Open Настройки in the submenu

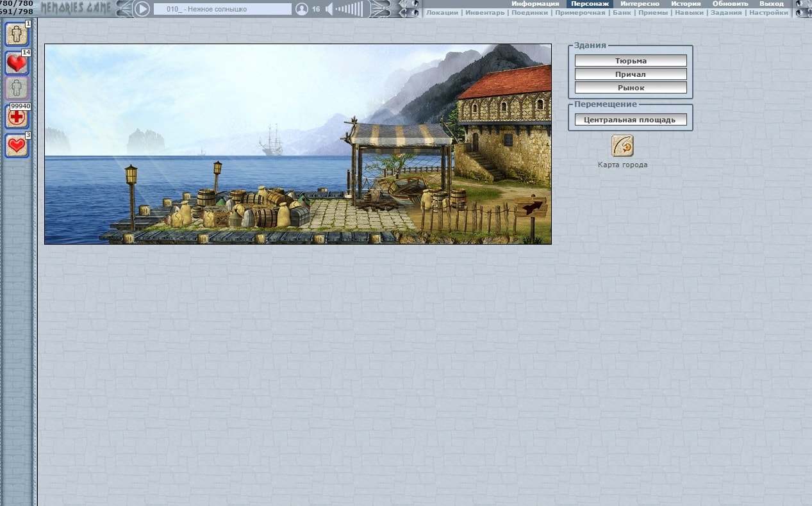(768, 13)
